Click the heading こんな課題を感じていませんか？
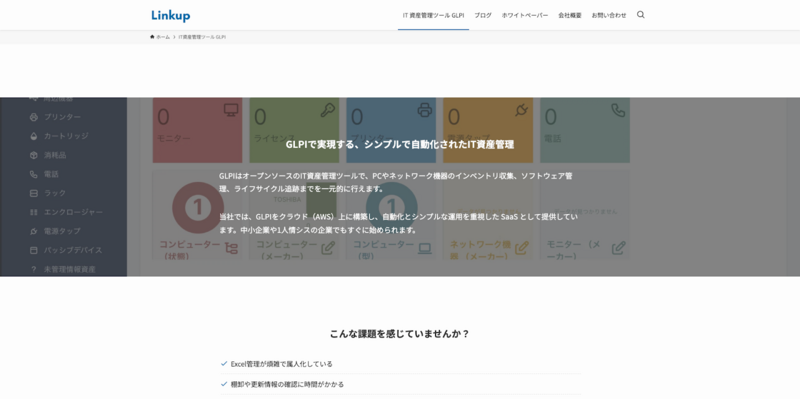The width and height of the screenshot is (800, 399). click(x=399, y=334)
